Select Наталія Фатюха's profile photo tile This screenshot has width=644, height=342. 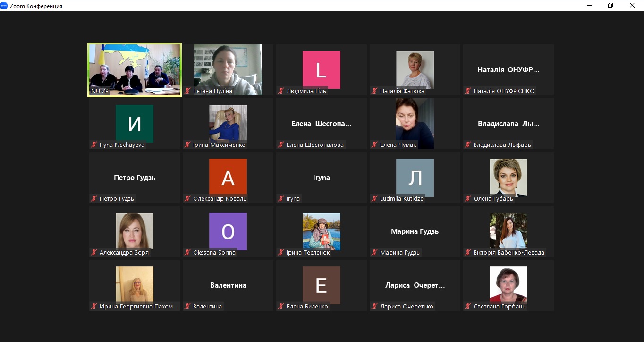pos(415,69)
